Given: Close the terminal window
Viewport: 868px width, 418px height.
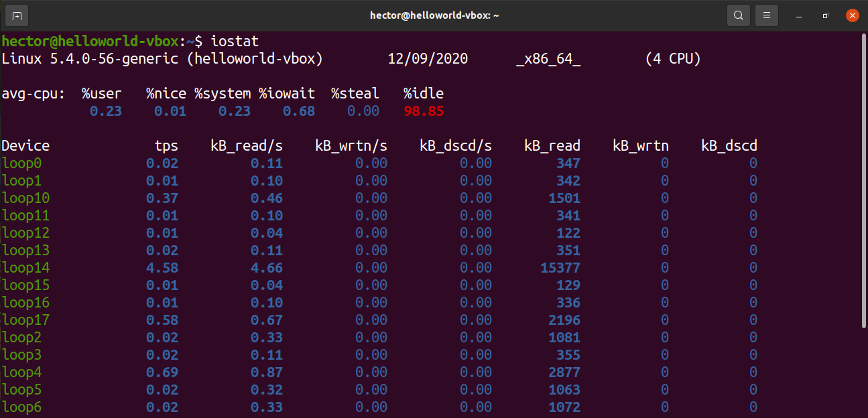Looking at the screenshot, I should coord(852,15).
